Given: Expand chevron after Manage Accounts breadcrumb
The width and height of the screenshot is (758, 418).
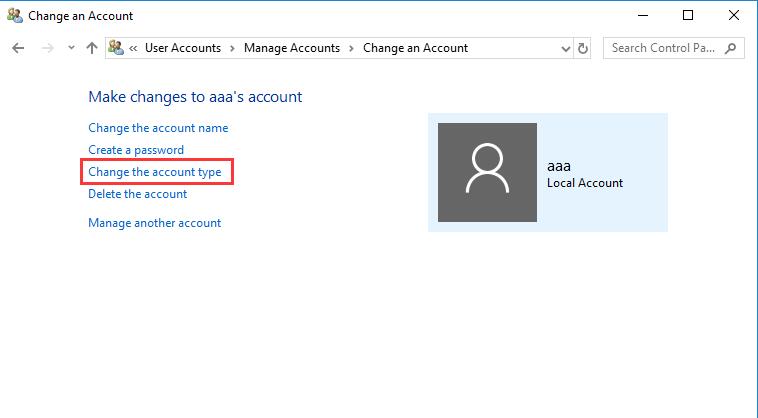Looking at the screenshot, I should click(x=351, y=48).
